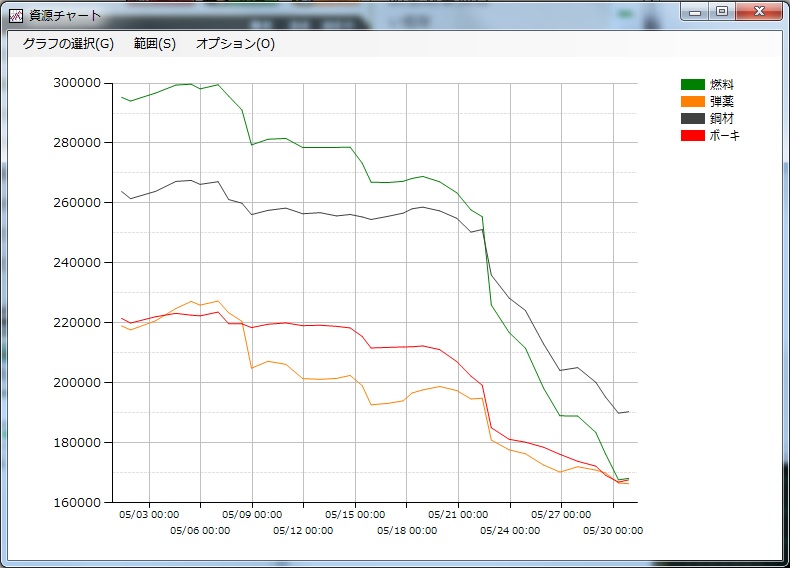Click the 200000 y-axis label
This screenshot has height=568, width=790.
(77, 383)
